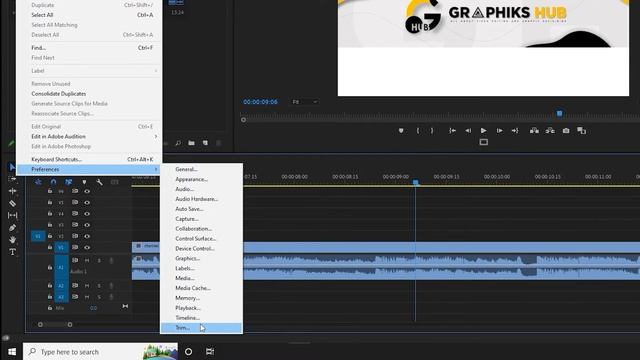
Task: Toggle A2 track targeting
Action: tap(61, 286)
